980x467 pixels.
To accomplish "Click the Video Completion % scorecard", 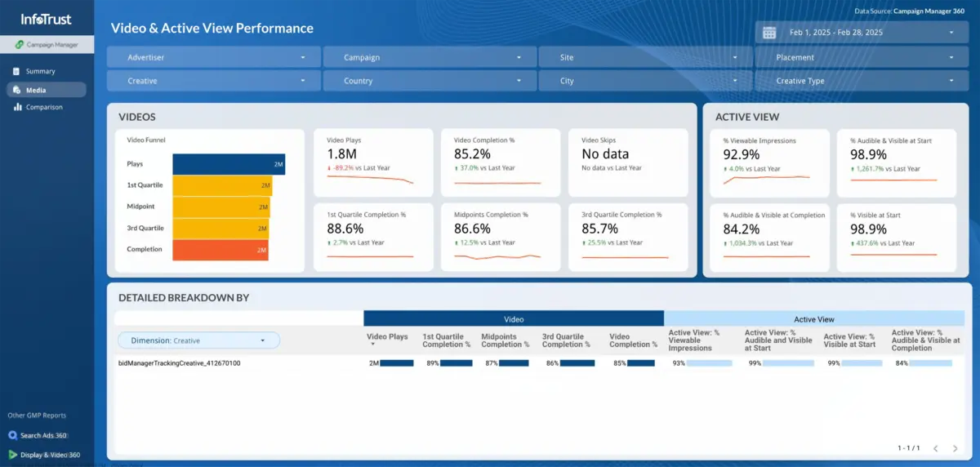I will point(500,162).
